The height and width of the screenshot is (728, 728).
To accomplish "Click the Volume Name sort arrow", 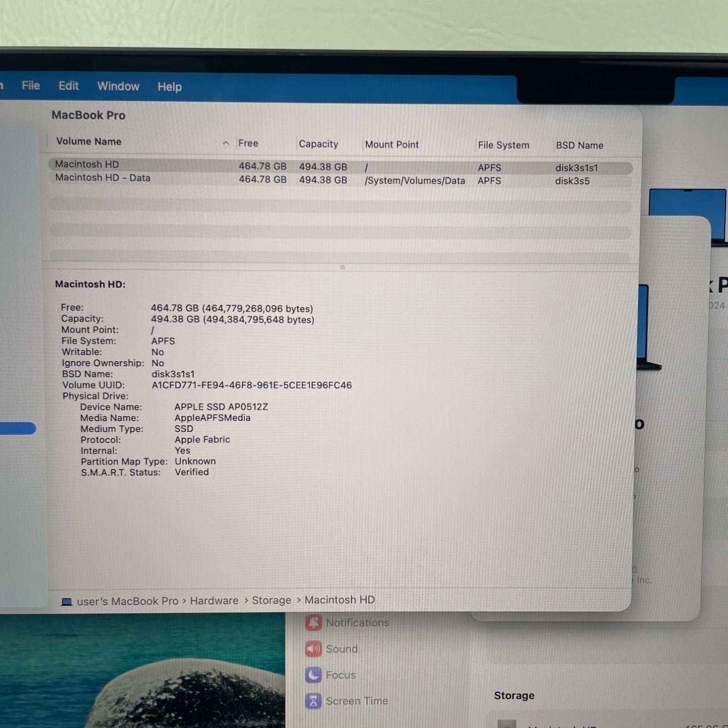I will click(x=226, y=143).
